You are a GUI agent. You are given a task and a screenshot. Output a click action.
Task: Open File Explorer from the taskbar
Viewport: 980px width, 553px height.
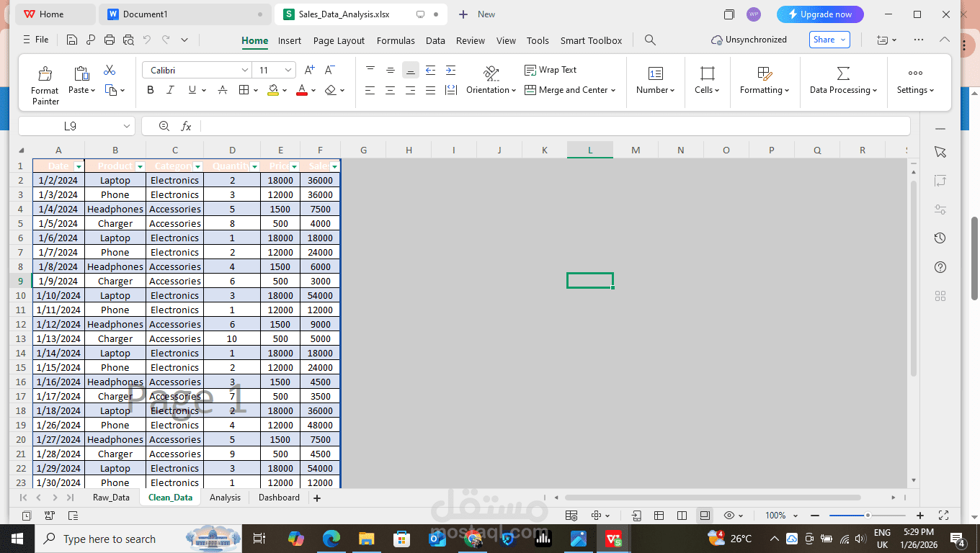pos(367,539)
